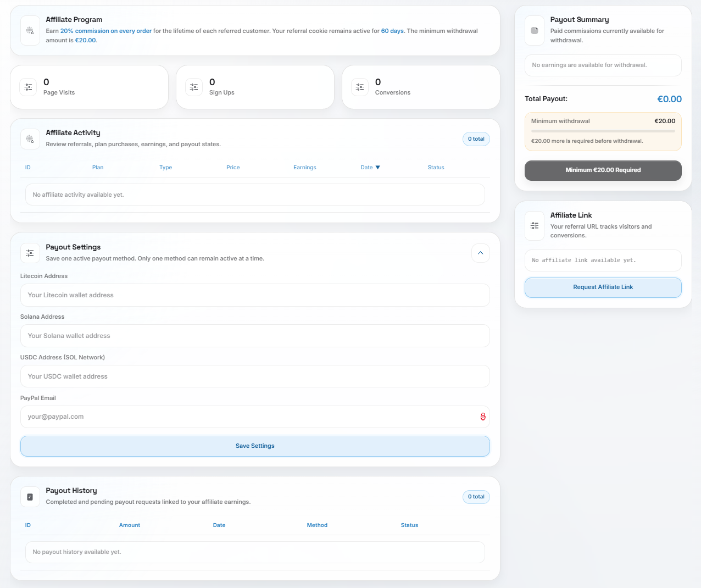Focus the USDC wallet address field
701x588 pixels.
click(x=255, y=376)
